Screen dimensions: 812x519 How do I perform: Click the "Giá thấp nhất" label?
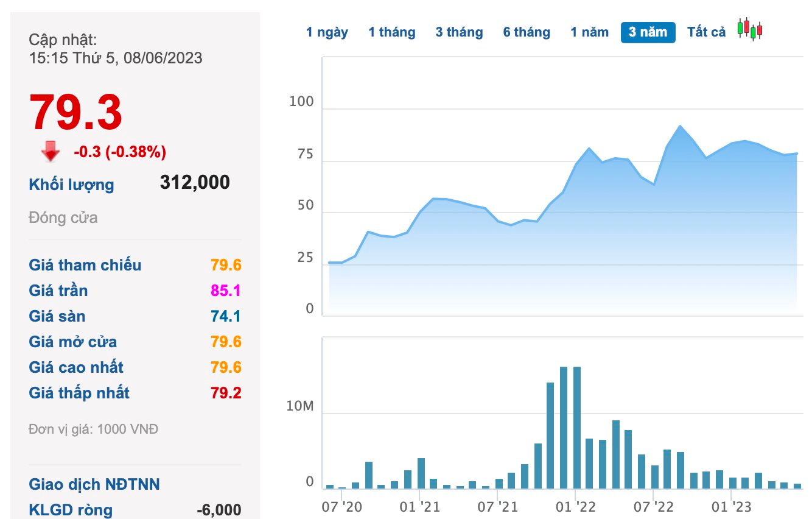click(79, 393)
